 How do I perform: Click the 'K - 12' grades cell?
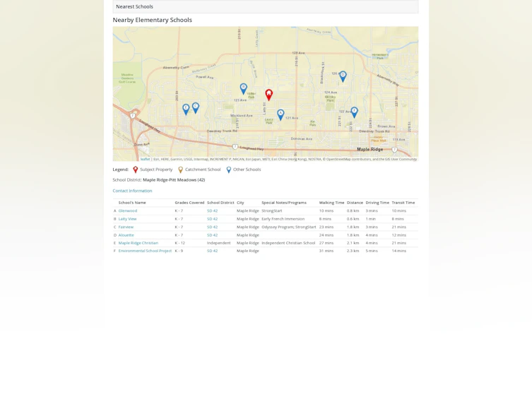pyautogui.click(x=180, y=243)
